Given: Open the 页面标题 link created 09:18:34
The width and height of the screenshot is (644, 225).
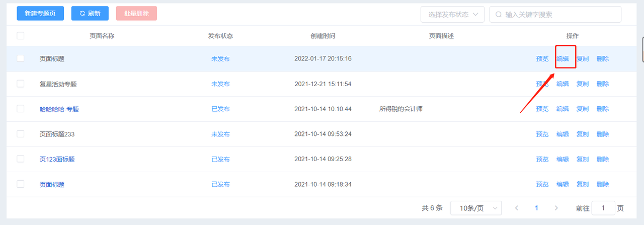Looking at the screenshot, I should 52,185.
